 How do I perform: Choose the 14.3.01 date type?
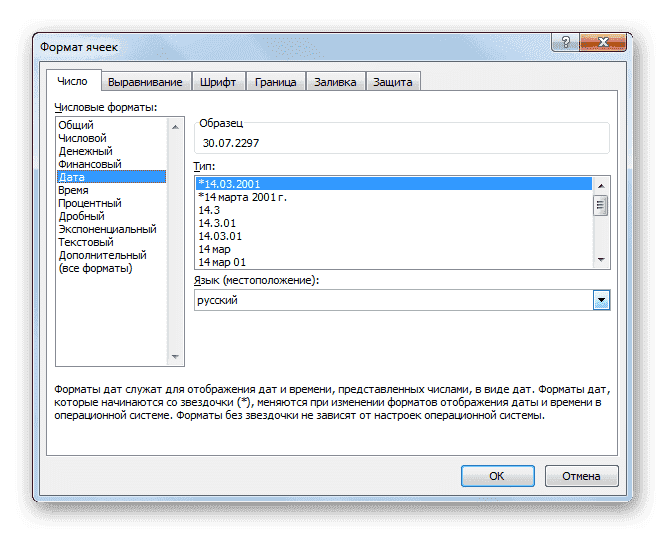click(x=394, y=223)
